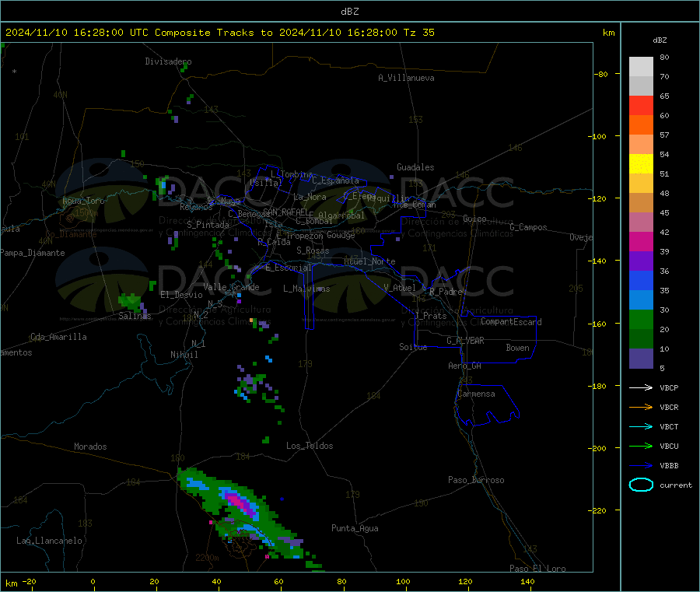The height and width of the screenshot is (592, 700).
Task: Click the Lag.Llancanelo map label
Action: click(49, 541)
